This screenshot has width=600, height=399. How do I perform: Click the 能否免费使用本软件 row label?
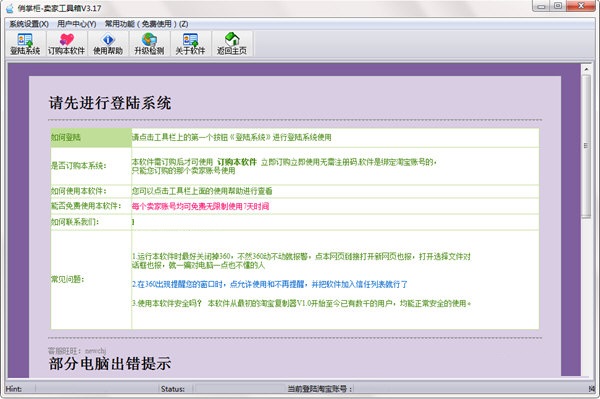[x=86, y=206]
